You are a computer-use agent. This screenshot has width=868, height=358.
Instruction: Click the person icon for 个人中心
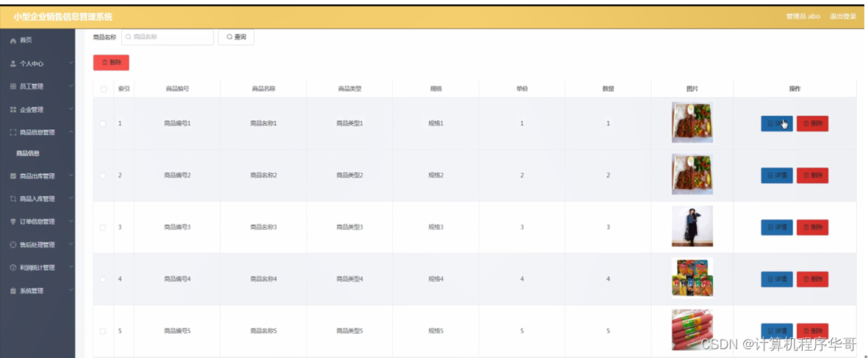[x=13, y=64]
